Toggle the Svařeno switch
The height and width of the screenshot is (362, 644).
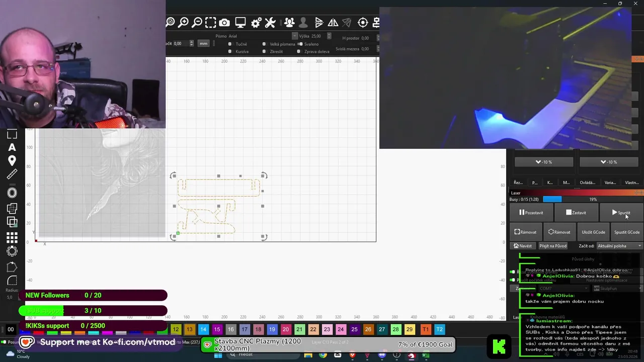(300, 44)
